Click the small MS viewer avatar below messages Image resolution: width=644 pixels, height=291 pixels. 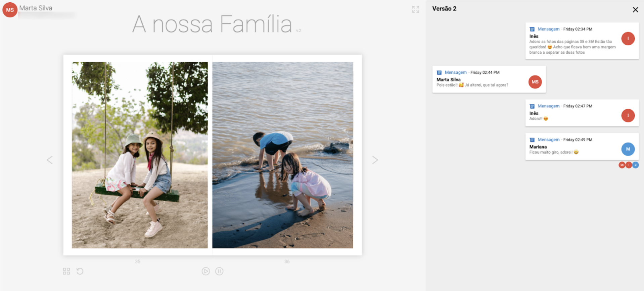click(x=622, y=165)
